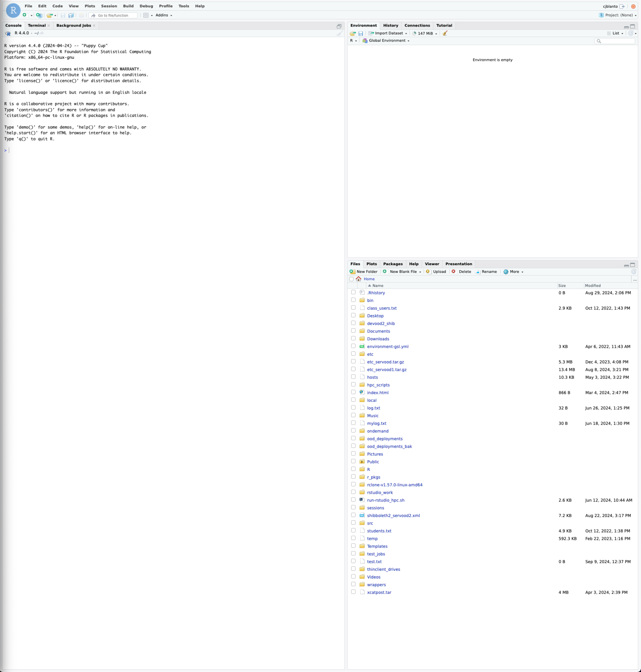Click the view working directory arrow in Console
Image resolution: width=641 pixels, height=672 pixels.
click(x=42, y=33)
